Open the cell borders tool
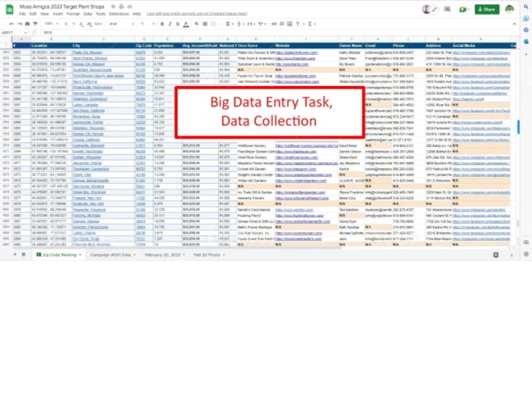This screenshot has height=399, width=532. (205, 24)
